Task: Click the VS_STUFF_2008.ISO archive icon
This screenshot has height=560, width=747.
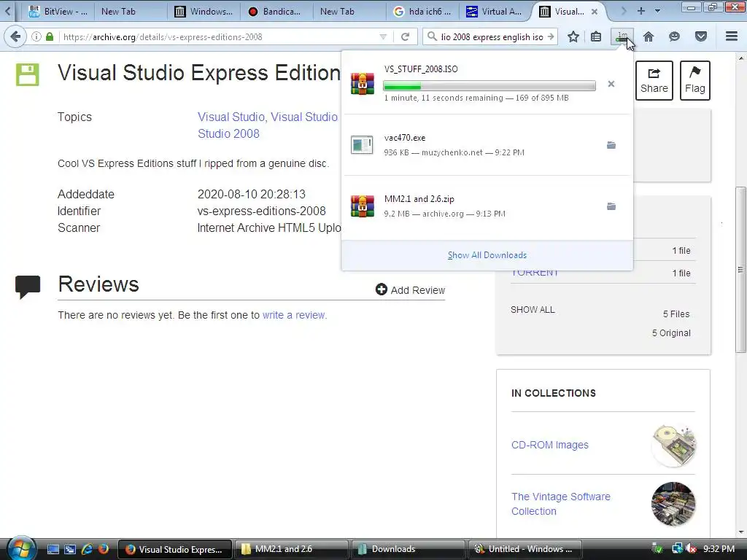Action: coord(362,84)
